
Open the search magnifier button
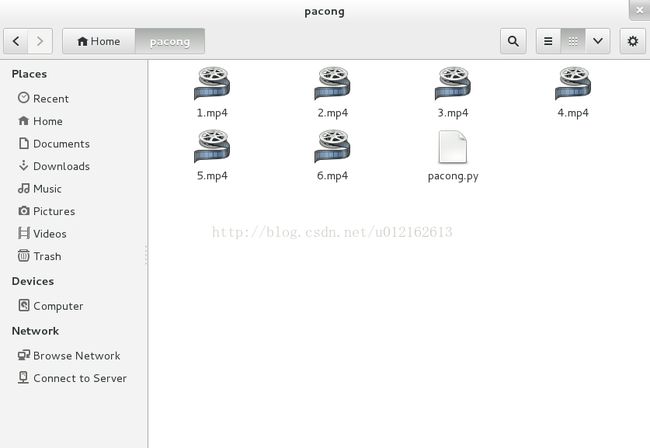click(513, 41)
